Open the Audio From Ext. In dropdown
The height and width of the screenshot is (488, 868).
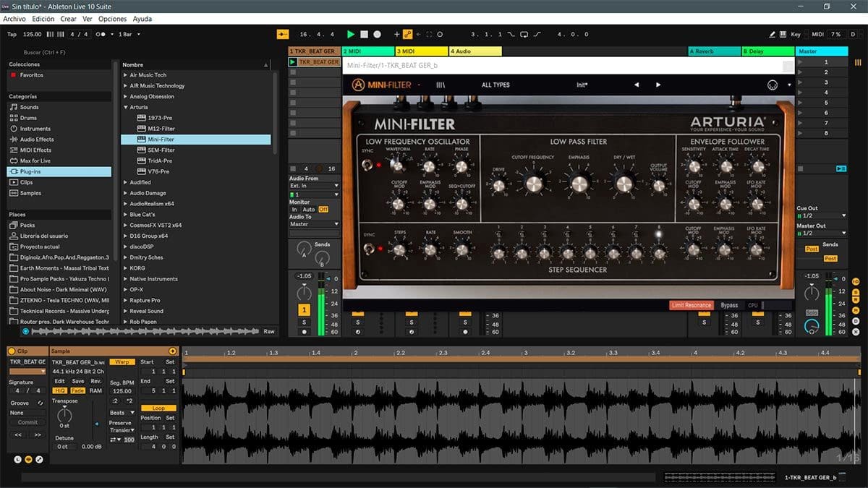tap(314, 186)
